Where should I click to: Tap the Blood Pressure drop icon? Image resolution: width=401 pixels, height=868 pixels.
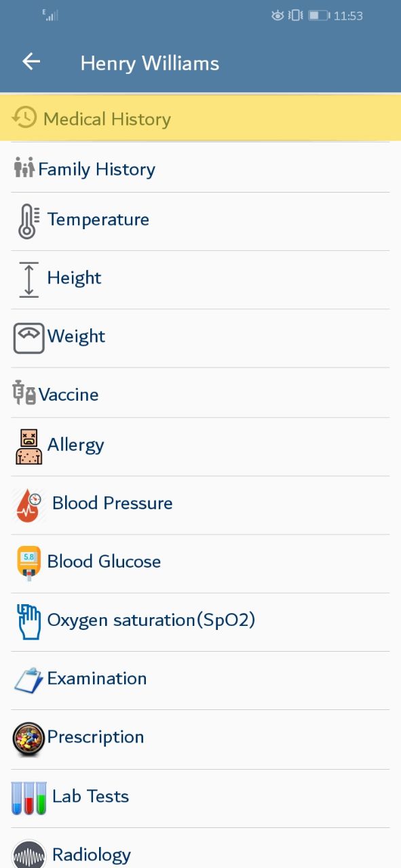[28, 505]
